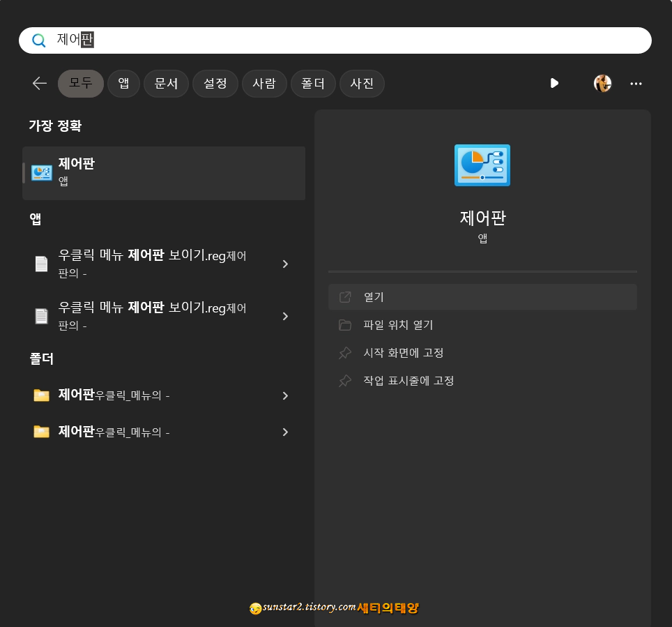
Task: Click the search magnifier icon
Action: (x=38, y=40)
